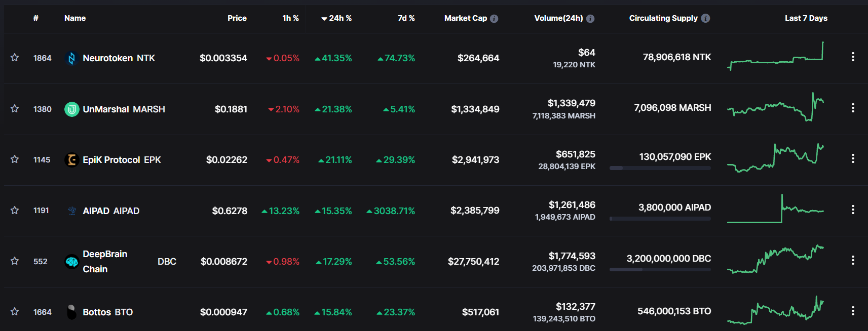Sort by the Price column header
Screen dimensions: 868x331
tap(237, 18)
